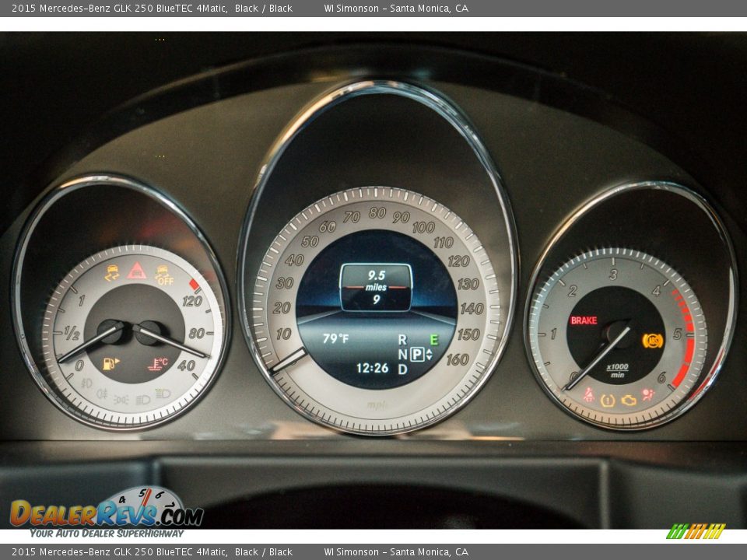Click the red BRAKE warning light

584,320
